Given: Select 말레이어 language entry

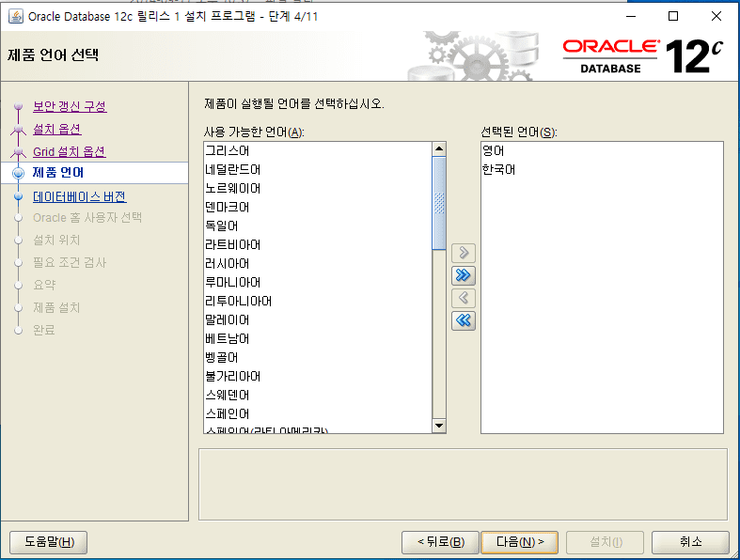Looking at the screenshot, I should pyautogui.click(x=318, y=319).
